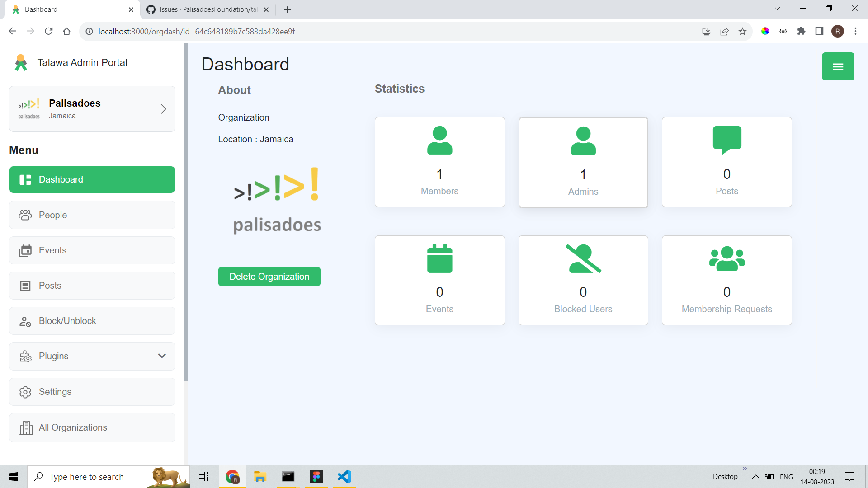Open File Explorer from the taskbar
868x488 pixels.
pyautogui.click(x=260, y=477)
